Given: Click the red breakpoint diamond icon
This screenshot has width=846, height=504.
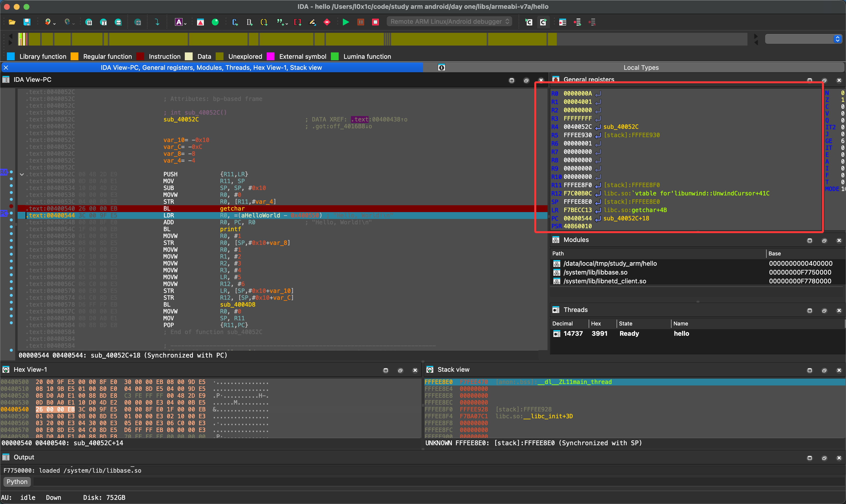Looking at the screenshot, I should point(327,22).
